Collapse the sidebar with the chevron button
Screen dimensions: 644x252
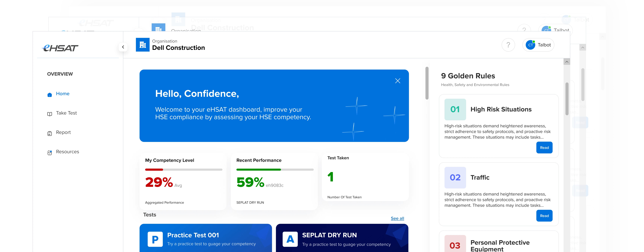(x=123, y=47)
